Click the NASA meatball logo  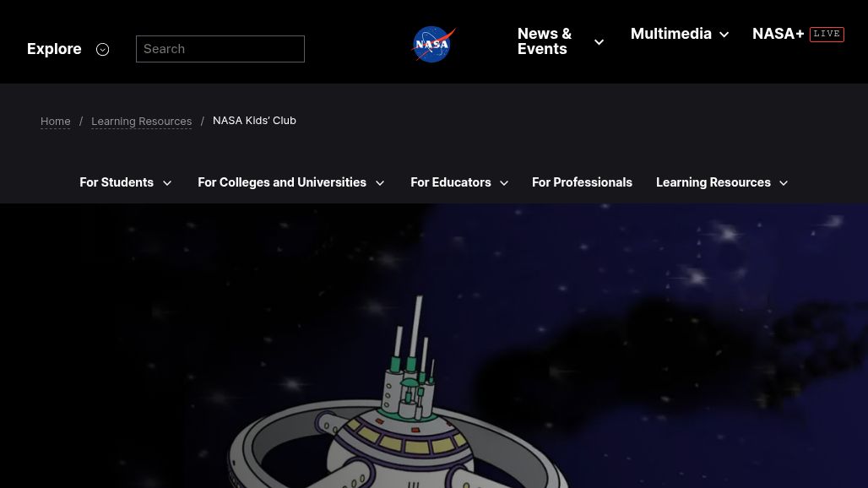coord(433,44)
